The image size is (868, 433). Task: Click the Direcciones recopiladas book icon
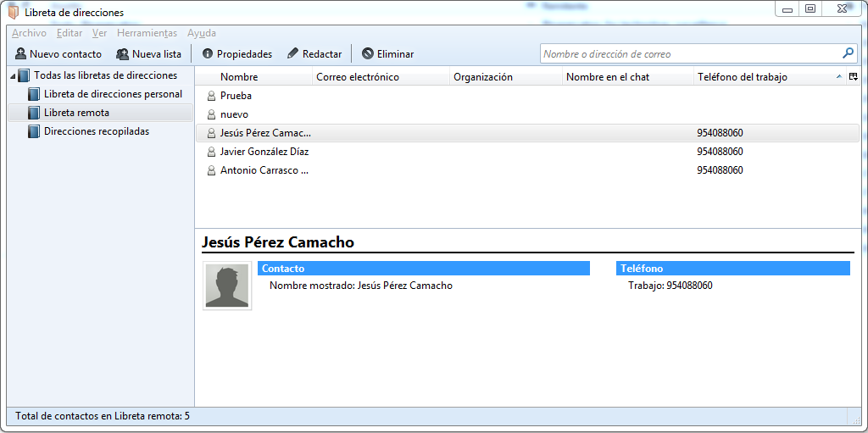[x=34, y=132]
